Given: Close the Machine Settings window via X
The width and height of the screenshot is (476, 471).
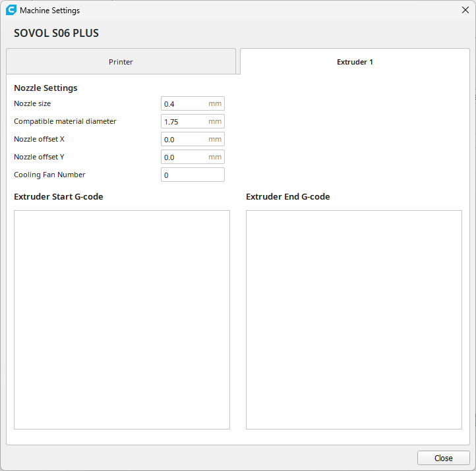Looking at the screenshot, I should (x=465, y=10).
